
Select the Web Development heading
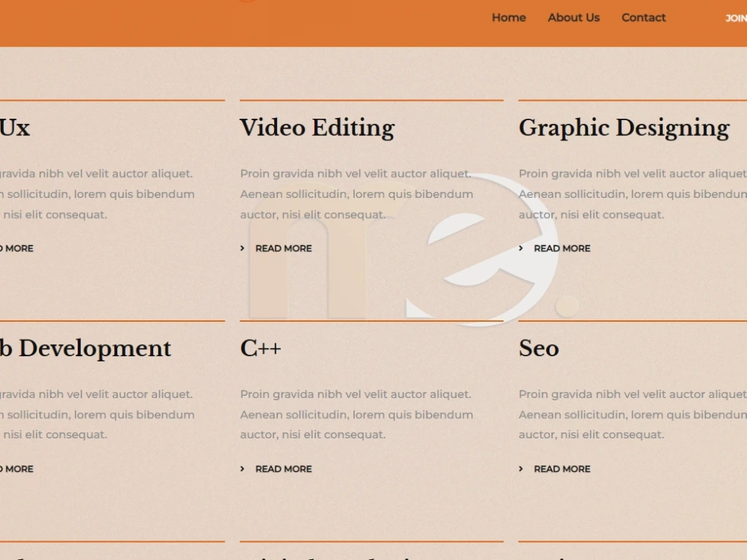(x=86, y=348)
